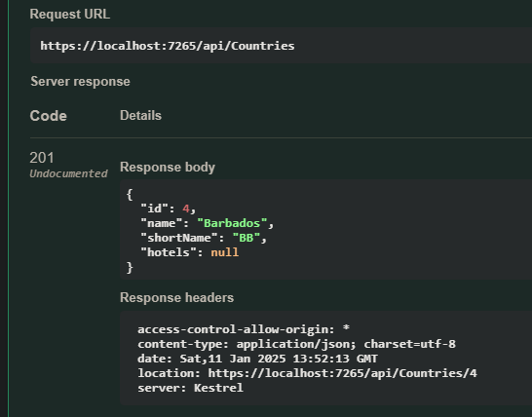Click the Undocumented label under 201
The image size is (532, 417).
68,173
